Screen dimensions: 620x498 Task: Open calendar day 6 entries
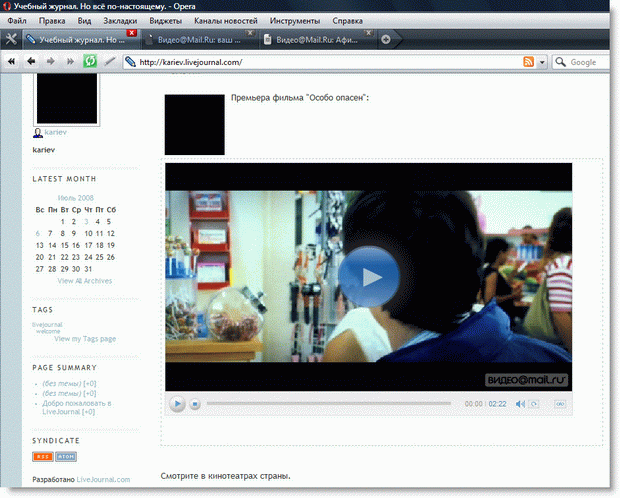[x=38, y=233]
